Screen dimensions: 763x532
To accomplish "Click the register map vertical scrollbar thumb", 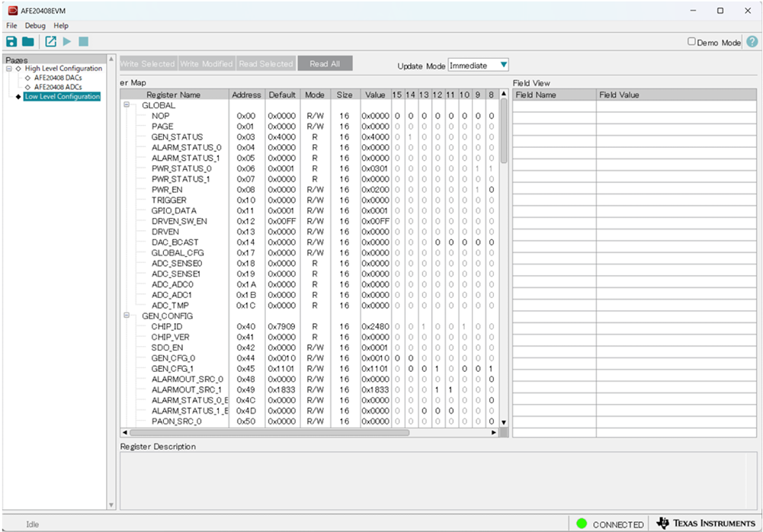I will tap(504, 130).
